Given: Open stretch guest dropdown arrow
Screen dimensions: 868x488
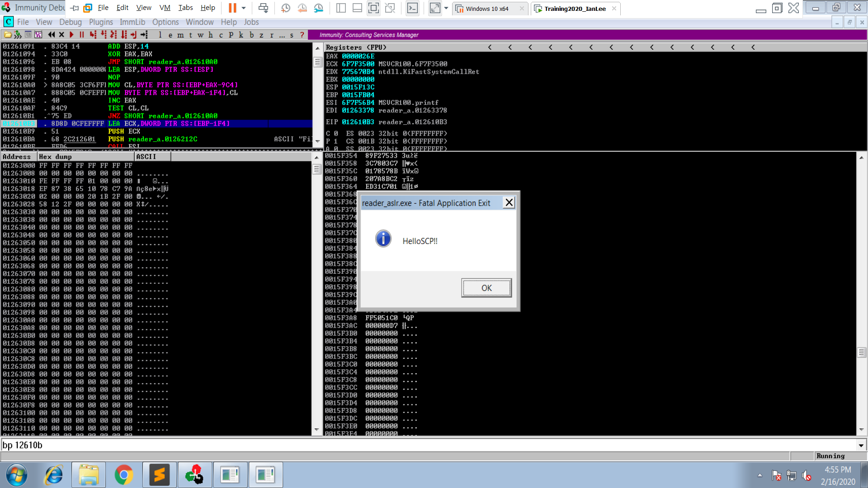Looking at the screenshot, I should [x=446, y=8].
